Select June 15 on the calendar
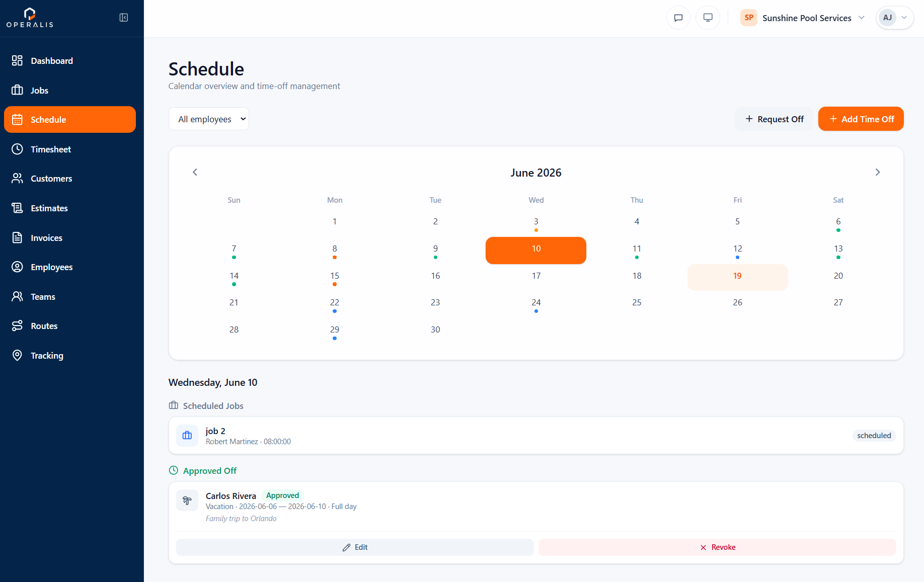Image resolution: width=924 pixels, height=582 pixels. [335, 277]
